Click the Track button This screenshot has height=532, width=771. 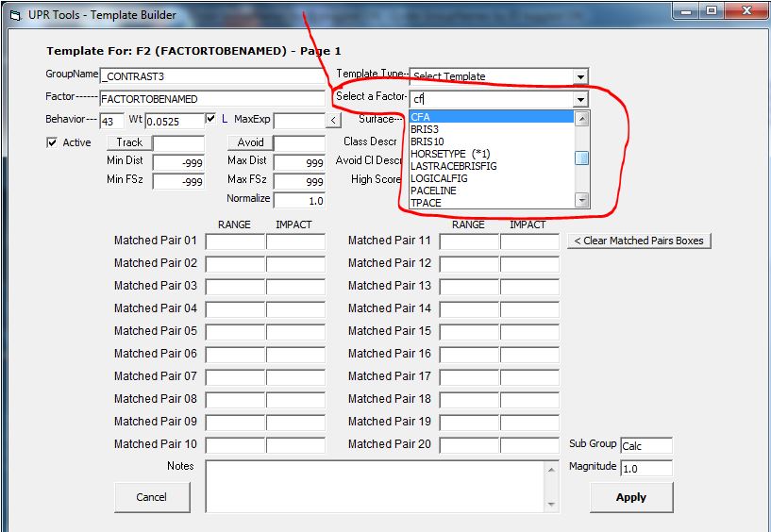(x=129, y=142)
